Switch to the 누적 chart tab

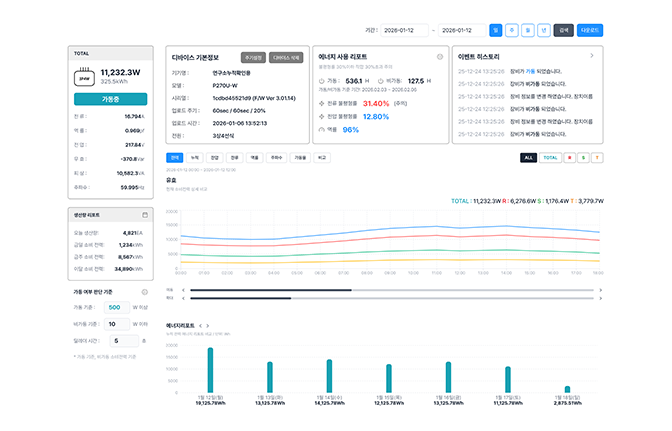point(195,157)
